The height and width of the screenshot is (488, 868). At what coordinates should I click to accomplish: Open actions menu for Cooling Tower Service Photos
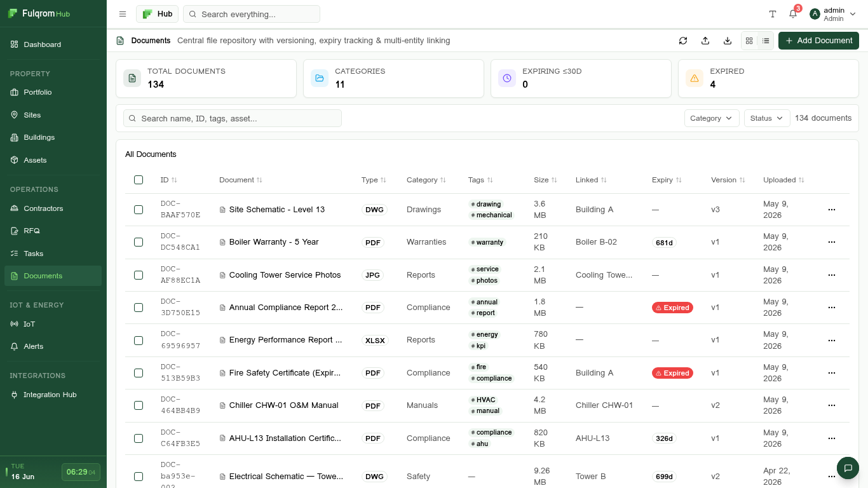click(832, 275)
